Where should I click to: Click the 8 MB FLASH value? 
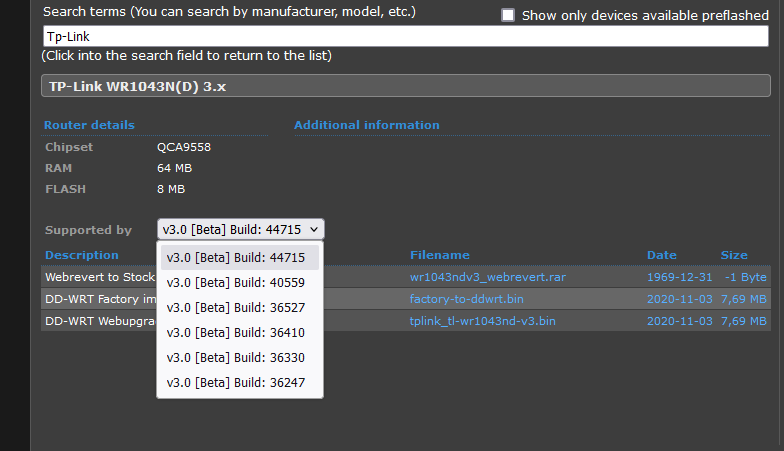[171, 189]
